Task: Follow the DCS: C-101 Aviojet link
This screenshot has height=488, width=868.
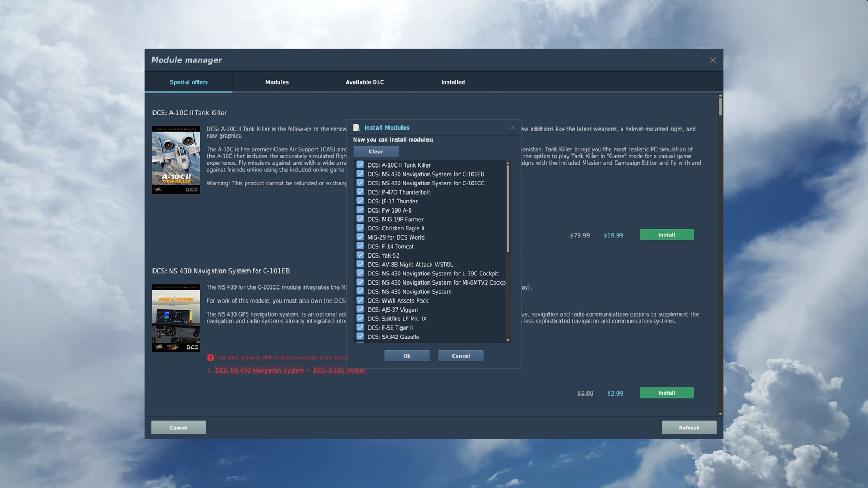Action: tap(339, 370)
